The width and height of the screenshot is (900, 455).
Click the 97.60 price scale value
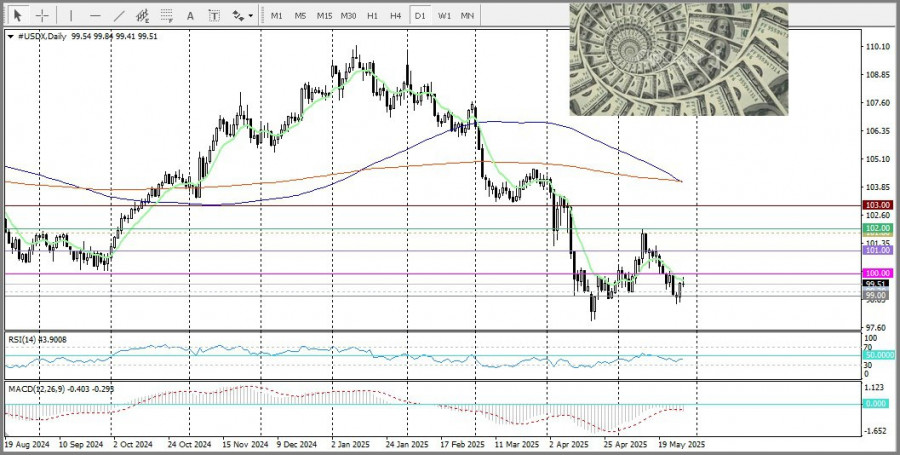pyautogui.click(x=876, y=328)
